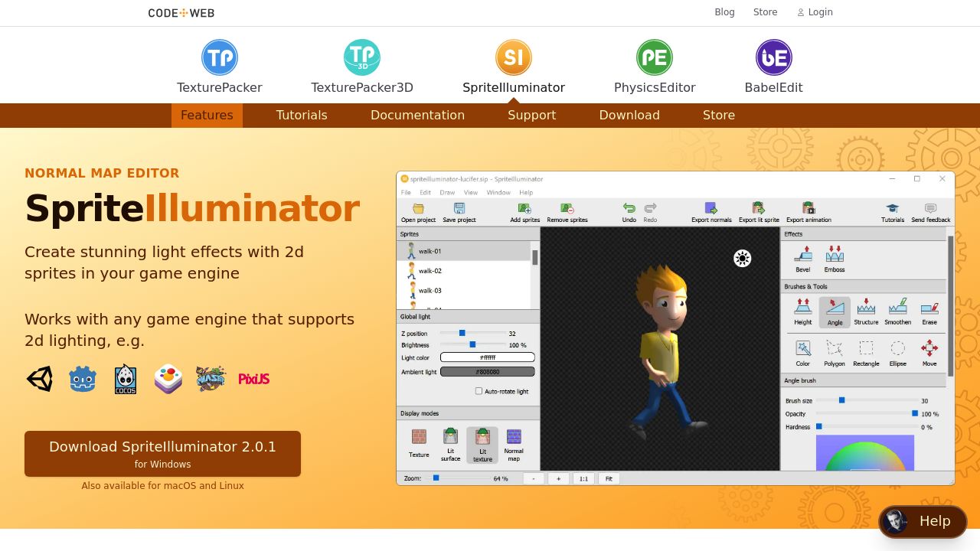Toggle the Auto-rotate light checkbox
The width and height of the screenshot is (980, 551).
[479, 391]
